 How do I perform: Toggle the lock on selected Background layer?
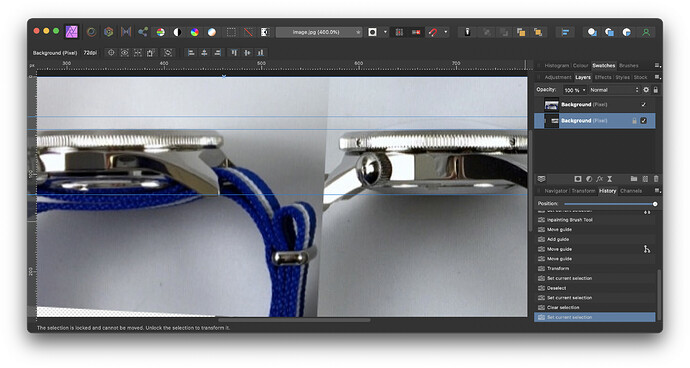tap(634, 121)
